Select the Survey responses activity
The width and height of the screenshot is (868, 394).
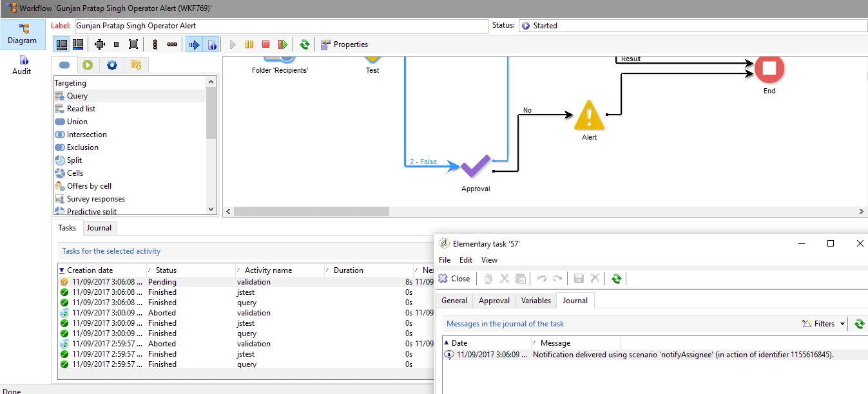pos(129,199)
